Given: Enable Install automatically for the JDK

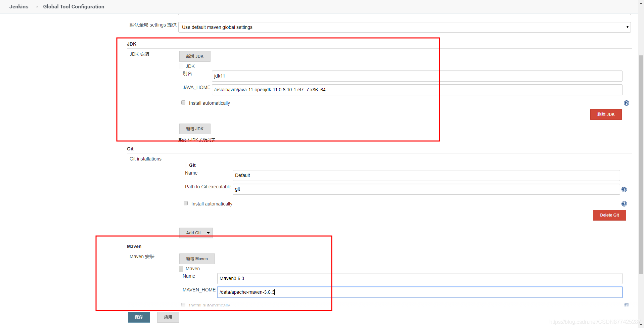Looking at the screenshot, I should [183, 103].
